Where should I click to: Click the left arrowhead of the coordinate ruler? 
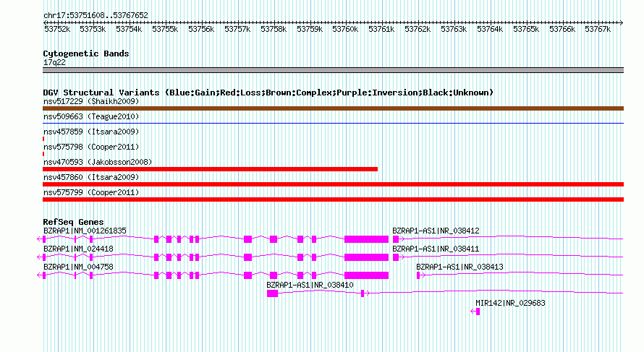[x=45, y=22]
